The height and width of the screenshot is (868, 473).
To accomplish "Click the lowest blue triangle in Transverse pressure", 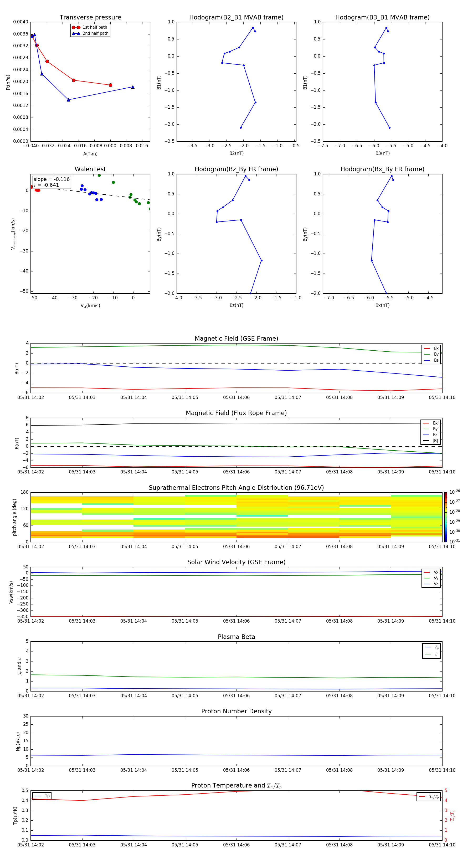I will pos(68,100).
